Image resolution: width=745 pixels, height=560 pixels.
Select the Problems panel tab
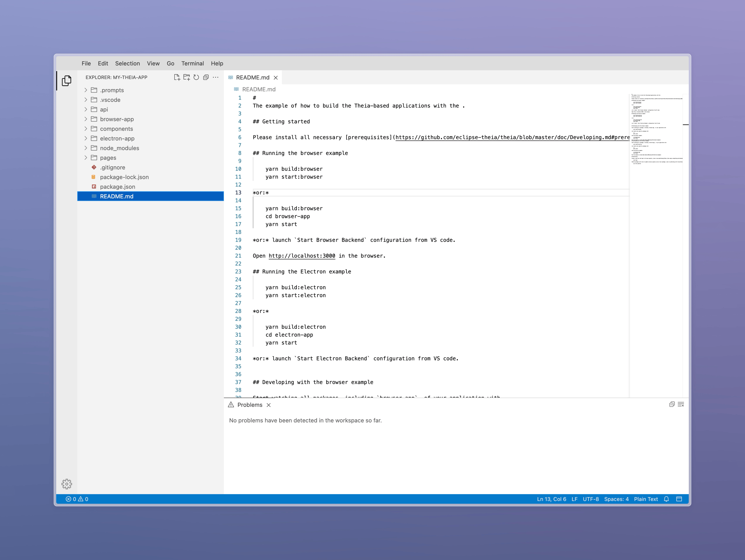click(x=250, y=405)
